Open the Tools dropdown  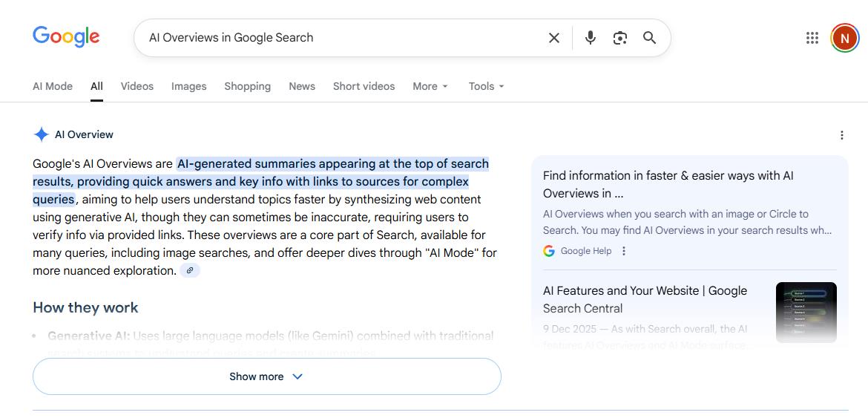tap(487, 86)
